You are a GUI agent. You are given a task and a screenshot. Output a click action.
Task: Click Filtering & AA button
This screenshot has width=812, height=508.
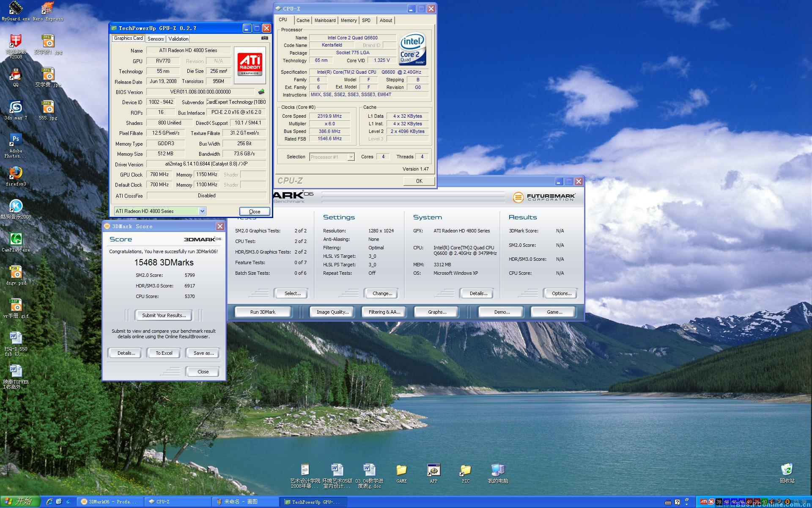pos(384,312)
